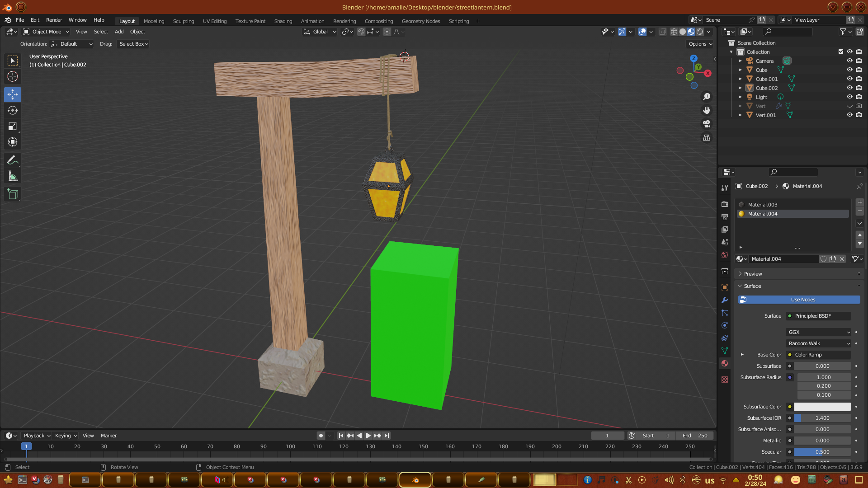868x488 pixels.
Task: Expand the Preview panel
Action: tap(753, 274)
